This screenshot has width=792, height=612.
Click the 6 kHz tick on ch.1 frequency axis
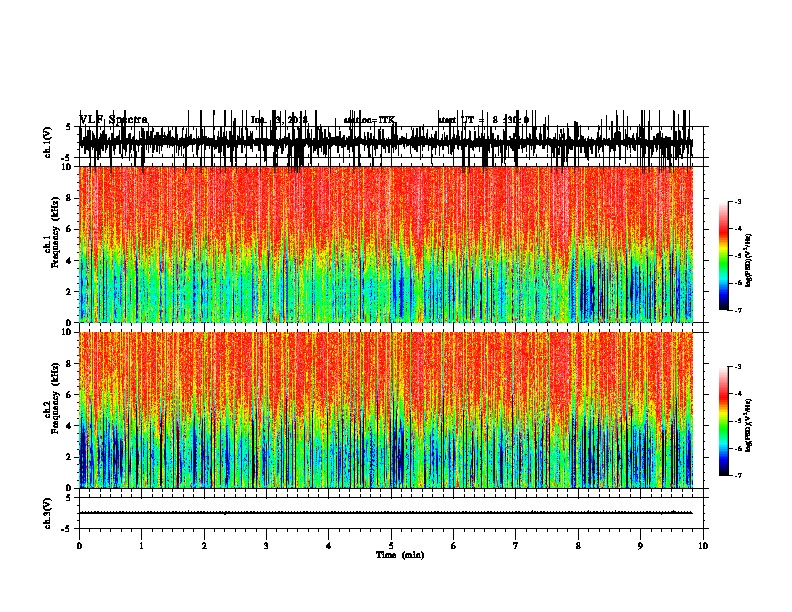click(70, 229)
